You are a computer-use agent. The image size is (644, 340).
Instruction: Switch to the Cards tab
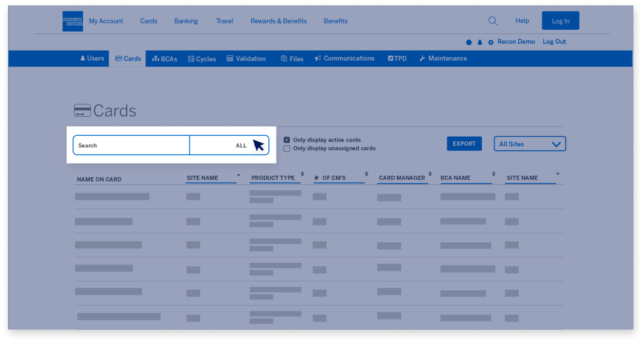128,58
